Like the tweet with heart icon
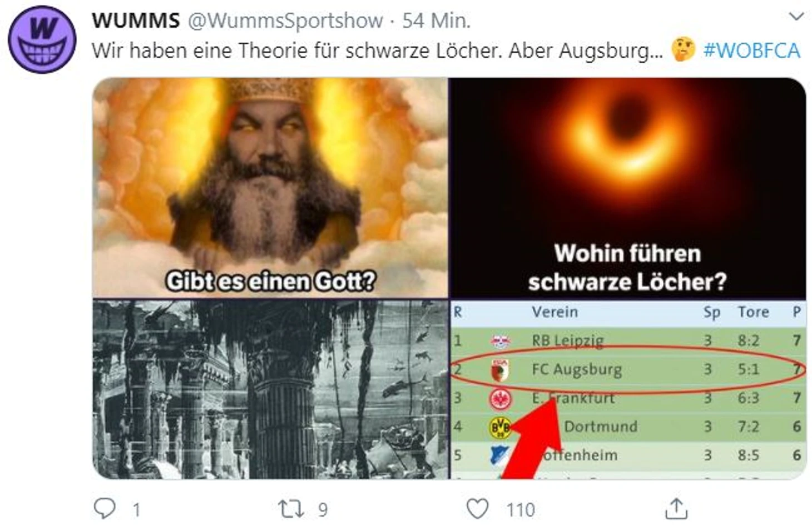 point(477,508)
